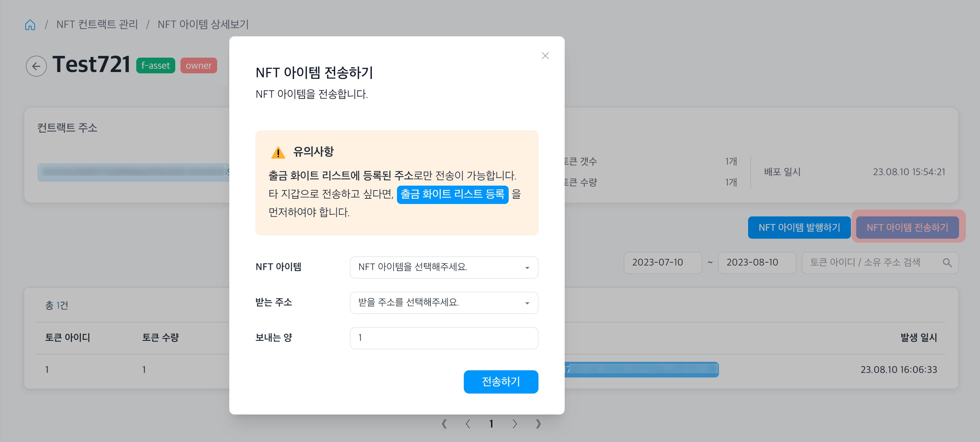Image resolution: width=980 pixels, height=442 pixels.
Task: Click the 컨트랙트 주소 label
Action: pos(67,127)
